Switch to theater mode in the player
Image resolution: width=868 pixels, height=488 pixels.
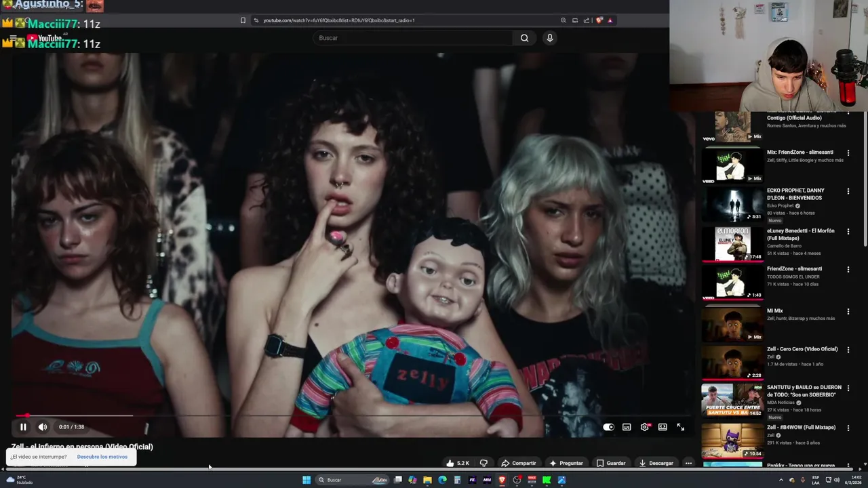tap(663, 427)
